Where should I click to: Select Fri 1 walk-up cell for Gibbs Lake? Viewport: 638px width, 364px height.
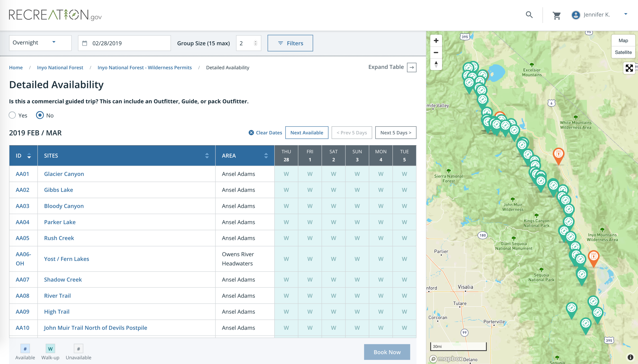310,190
